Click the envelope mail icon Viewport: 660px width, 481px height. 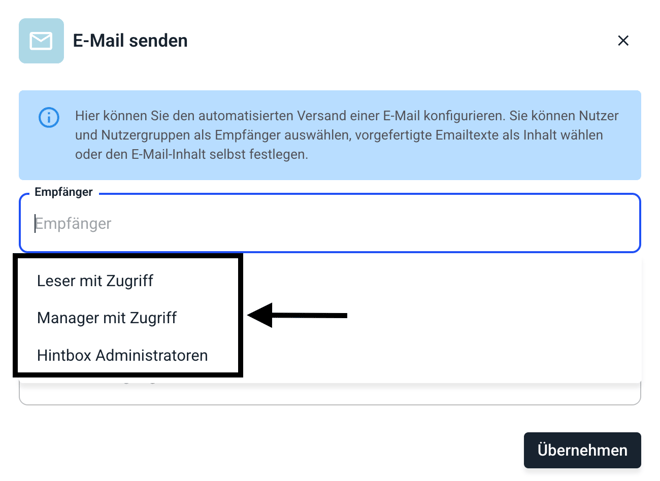click(x=41, y=41)
